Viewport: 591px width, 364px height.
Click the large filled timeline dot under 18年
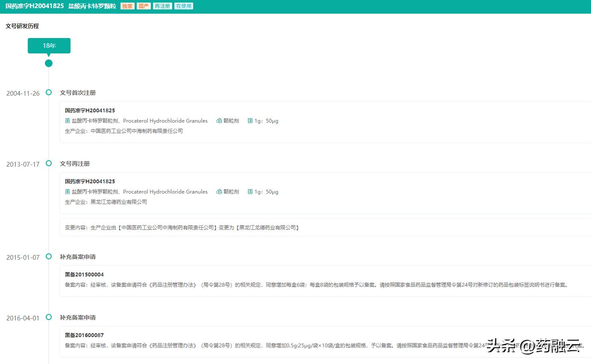point(49,63)
